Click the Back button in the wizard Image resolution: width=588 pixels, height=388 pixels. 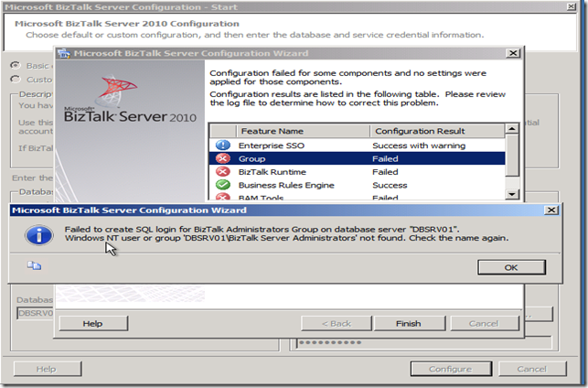point(337,323)
